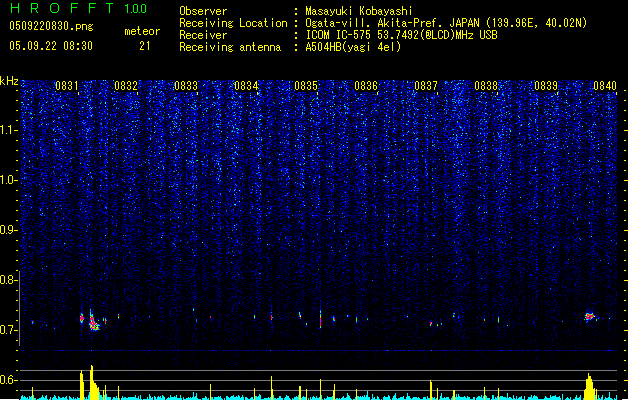The width and height of the screenshot is (629, 400).
Task: Click the kHz axis unit label
Action: coord(9,81)
